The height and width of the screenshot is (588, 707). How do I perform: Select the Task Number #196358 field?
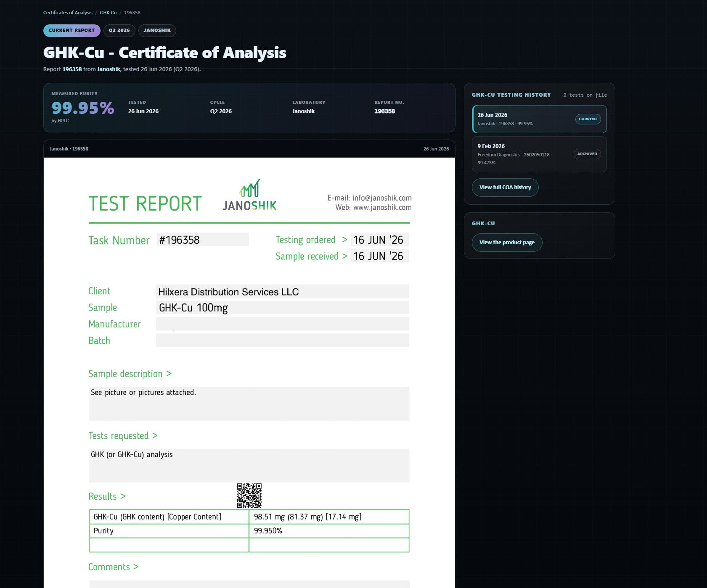[x=203, y=240]
